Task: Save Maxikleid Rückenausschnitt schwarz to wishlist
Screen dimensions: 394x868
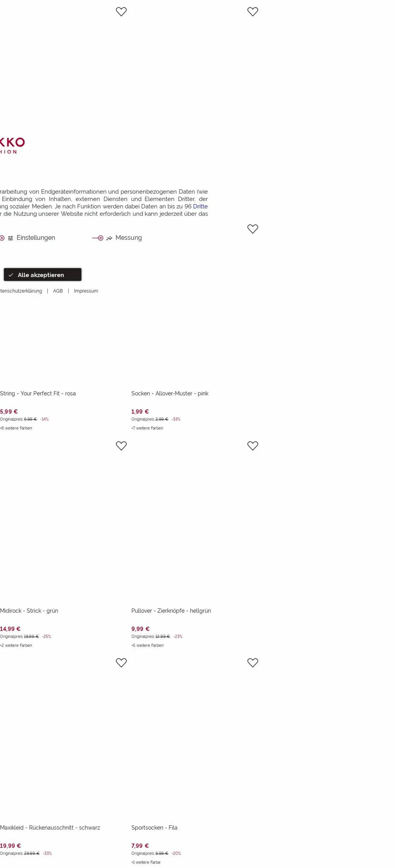Action: point(121,663)
